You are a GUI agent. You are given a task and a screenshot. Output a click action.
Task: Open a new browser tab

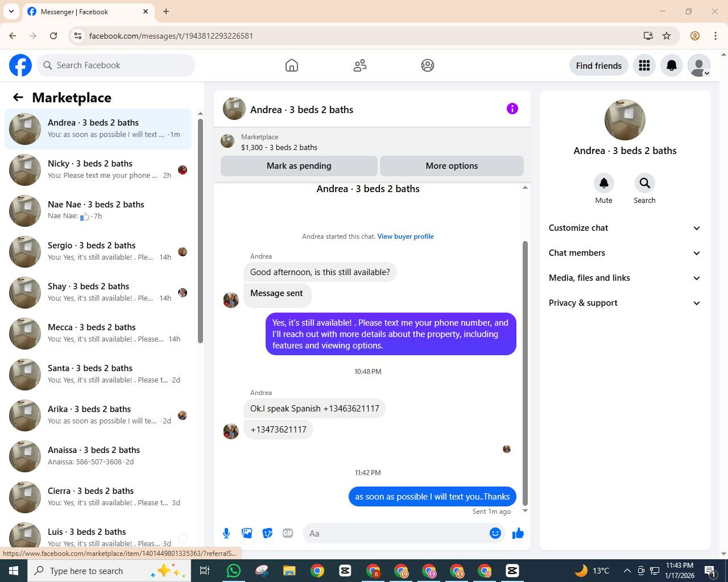coord(166,11)
